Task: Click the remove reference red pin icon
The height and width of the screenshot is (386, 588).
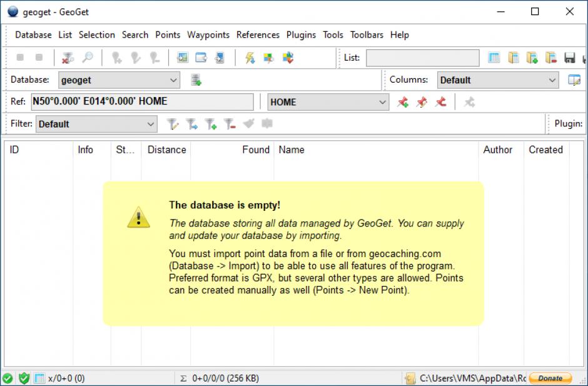Action: tap(440, 102)
